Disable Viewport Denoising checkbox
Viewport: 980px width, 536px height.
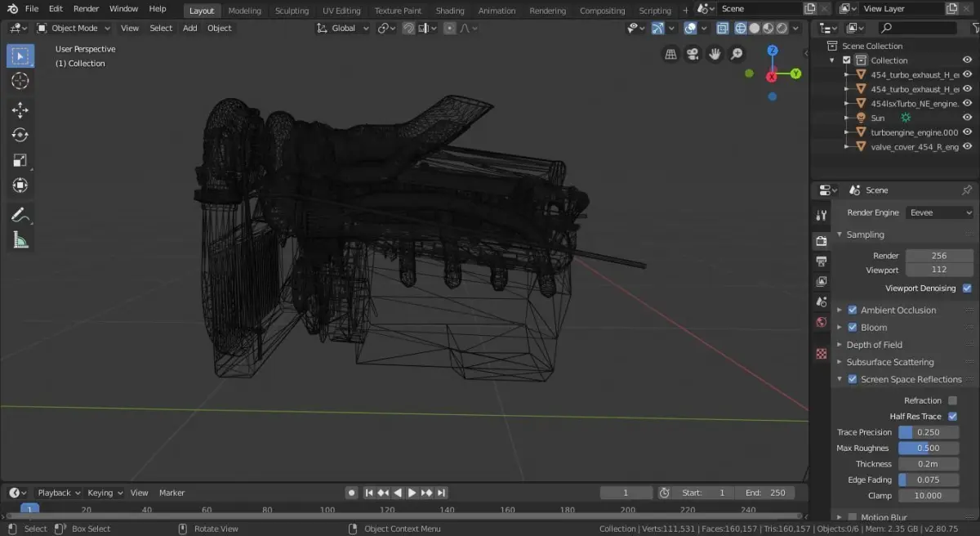tap(967, 288)
